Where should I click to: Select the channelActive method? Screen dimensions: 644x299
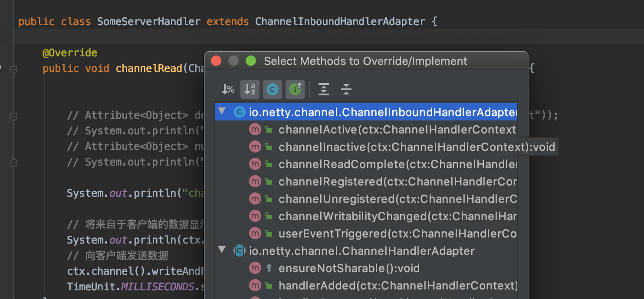point(366,130)
